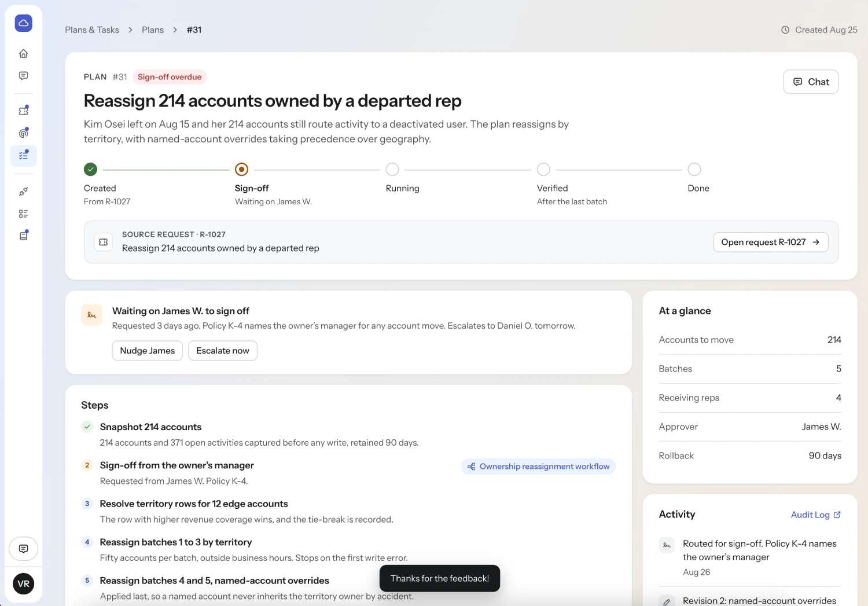Go to Home via the house icon
This screenshot has width=868, height=606.
(23, 54)
